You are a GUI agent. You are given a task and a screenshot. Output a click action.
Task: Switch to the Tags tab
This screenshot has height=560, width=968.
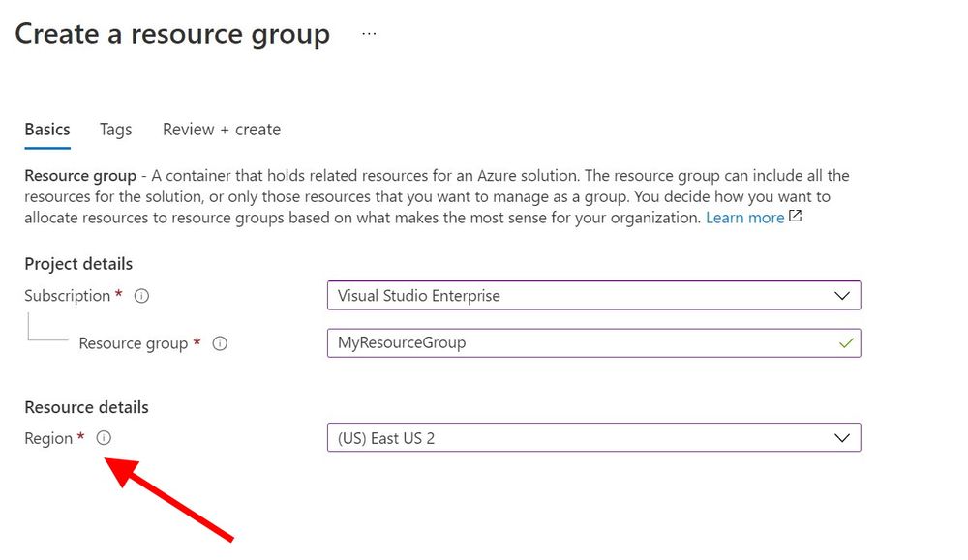point(115,129)
